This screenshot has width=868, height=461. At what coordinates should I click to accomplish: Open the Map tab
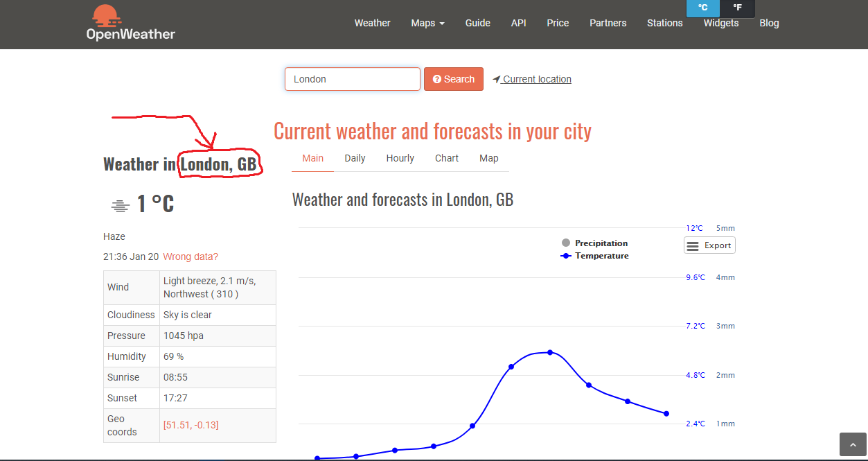(x=488, y=158)
